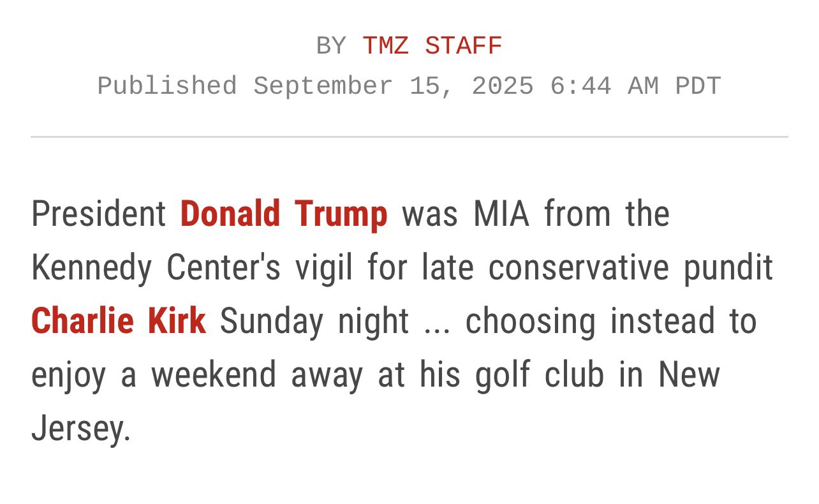Click the word "Jersey." ending the paragraph
Viewport: 819px width, 504px height.
coord(81,428)
